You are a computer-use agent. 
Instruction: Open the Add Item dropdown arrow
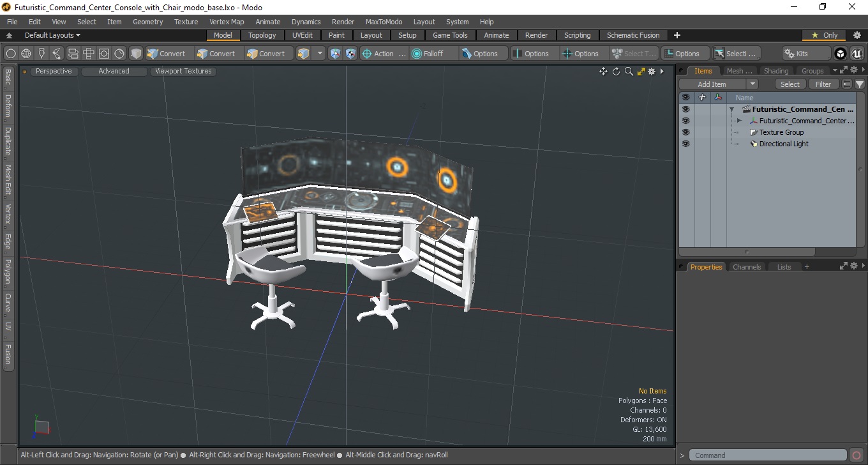(x=752, y=84)
